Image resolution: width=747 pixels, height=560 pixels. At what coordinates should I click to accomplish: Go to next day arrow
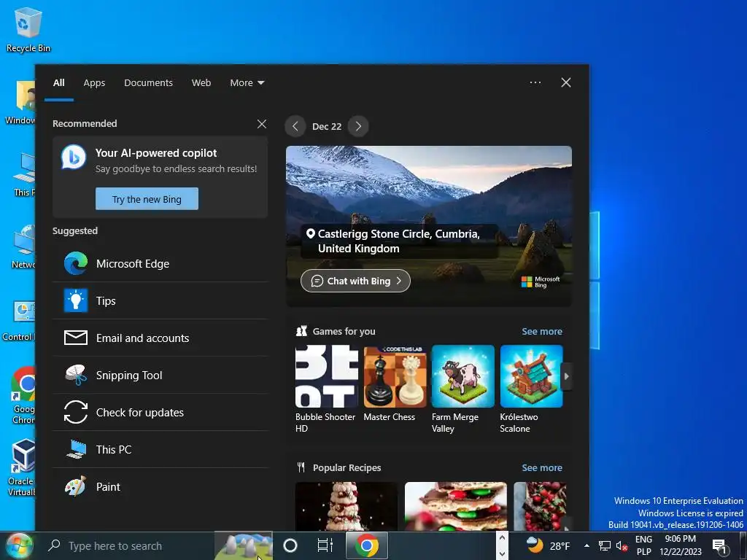(x=358, y=126)
